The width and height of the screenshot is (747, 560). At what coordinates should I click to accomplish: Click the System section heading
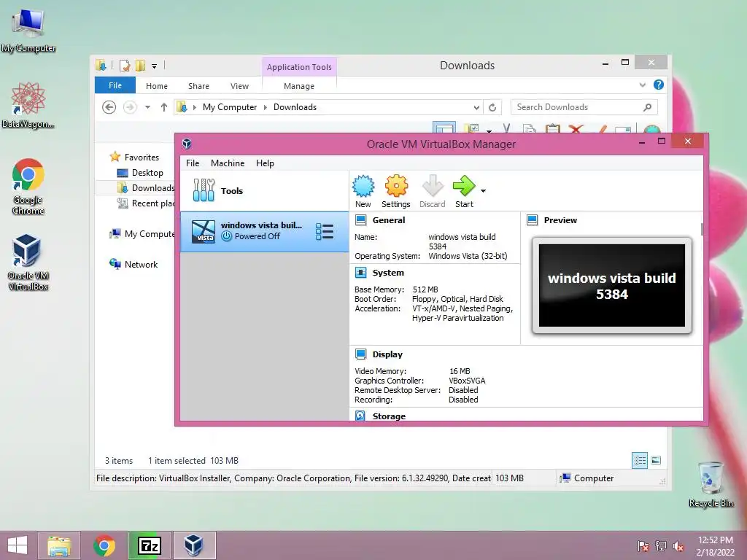pyautogui.click(x=388, y=273)
